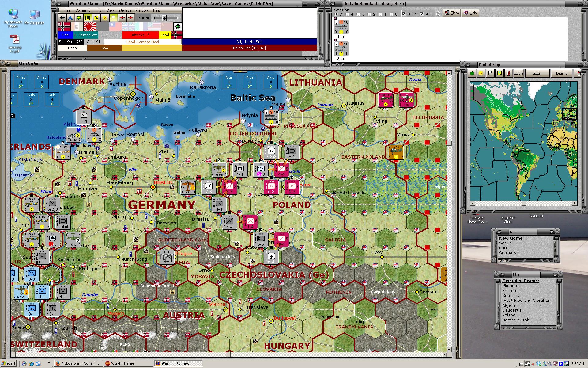Click unit-counter icon in Global Map toolbar
588x368 pixels.
point(499,73)
